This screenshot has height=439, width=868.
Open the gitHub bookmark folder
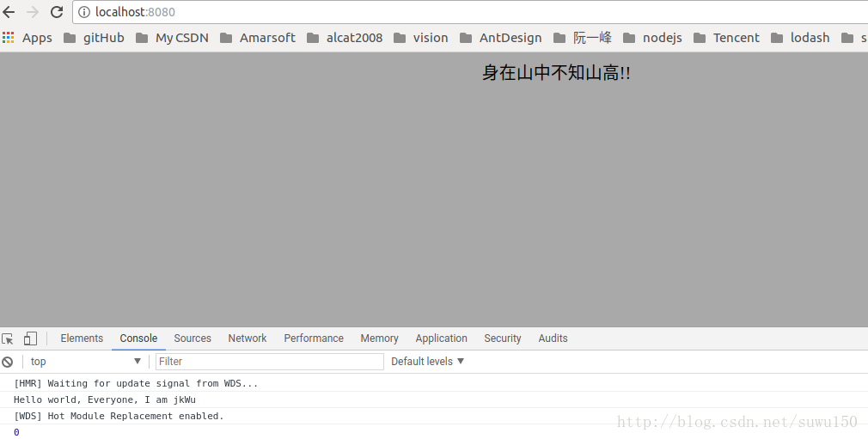[94, 38]
